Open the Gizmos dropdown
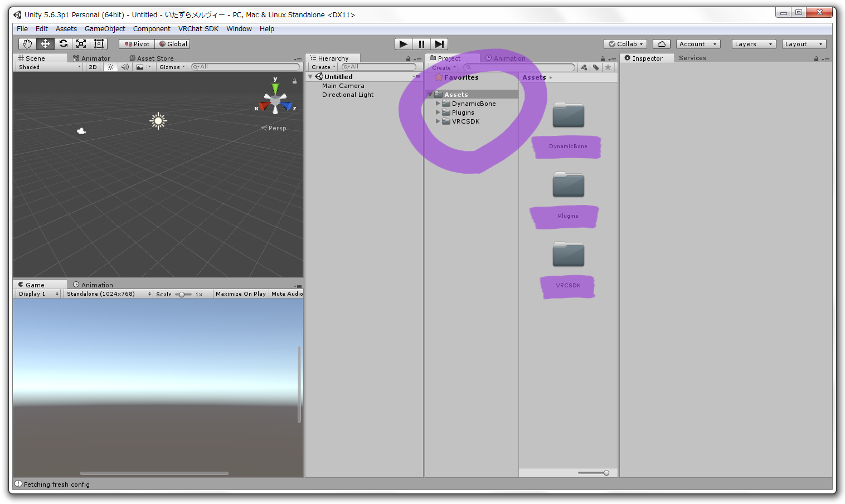This screenshot has height=504, width=845. tap(172, 67)
